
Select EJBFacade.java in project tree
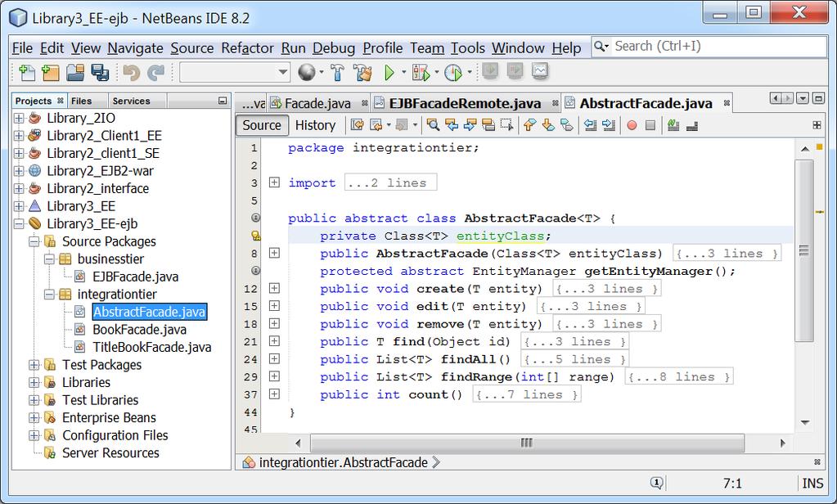pyautogui.click(x=136, y=277)
